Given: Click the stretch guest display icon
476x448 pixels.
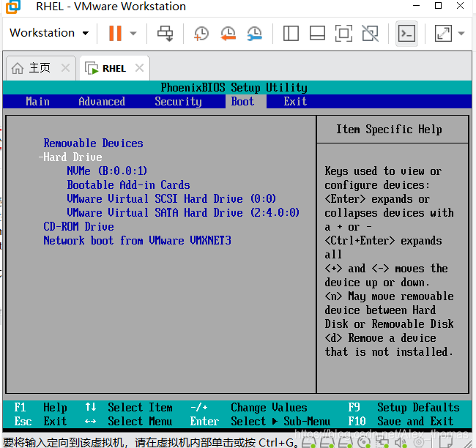Looking at the screenshot, I should tap(443, 33).
